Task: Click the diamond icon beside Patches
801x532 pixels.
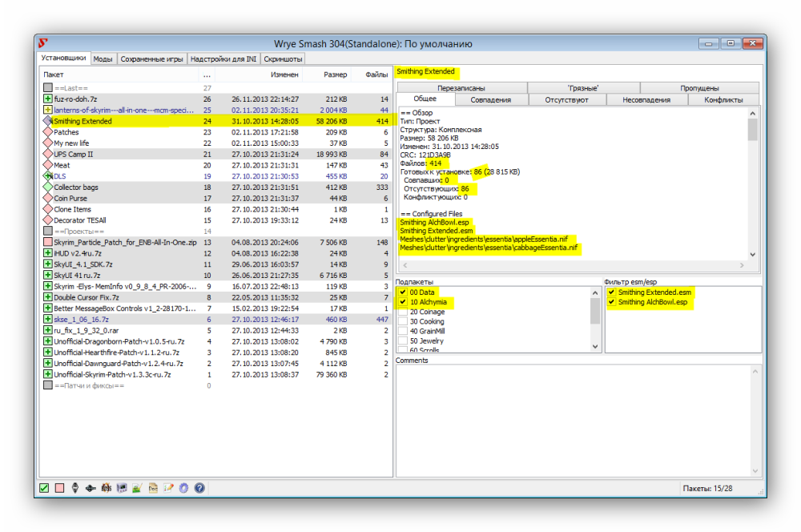Action: tap(47, 132)
